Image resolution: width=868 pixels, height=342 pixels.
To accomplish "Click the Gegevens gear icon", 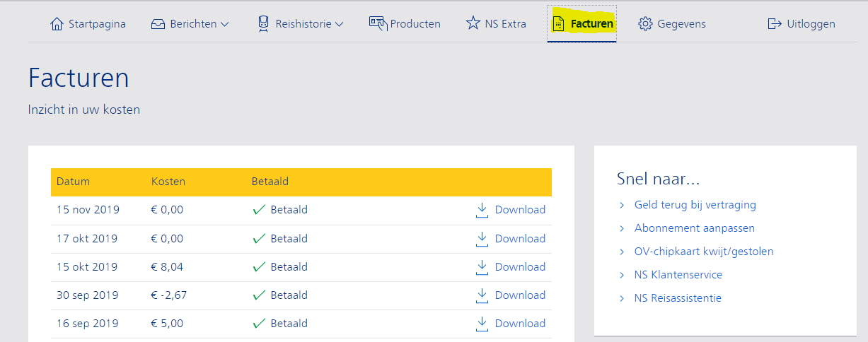I will [x=644, y=24].
